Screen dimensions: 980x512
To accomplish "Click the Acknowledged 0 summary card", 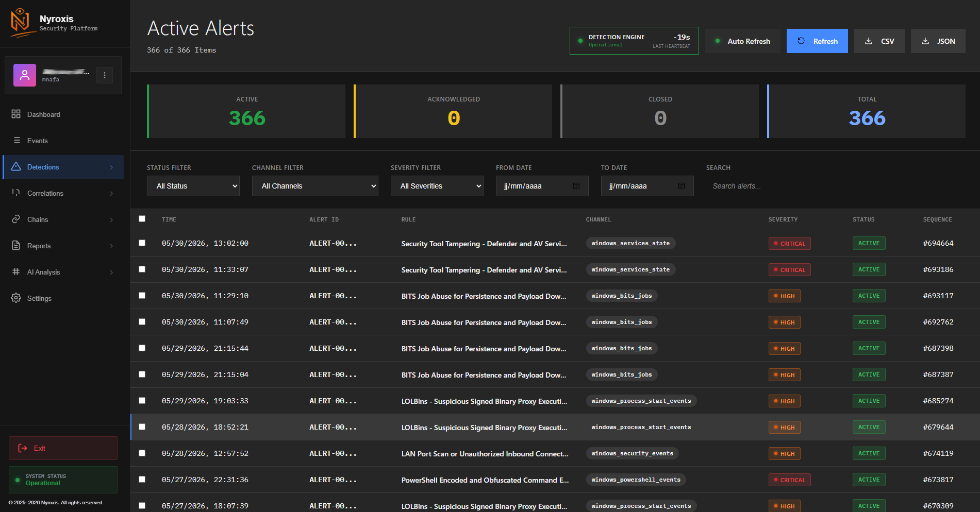I will click(x=453, y=111).
